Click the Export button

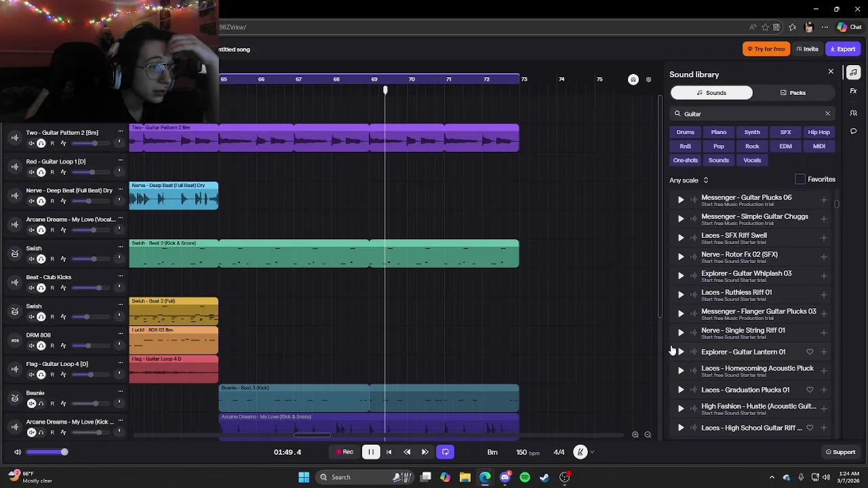(x=843, y=49)
